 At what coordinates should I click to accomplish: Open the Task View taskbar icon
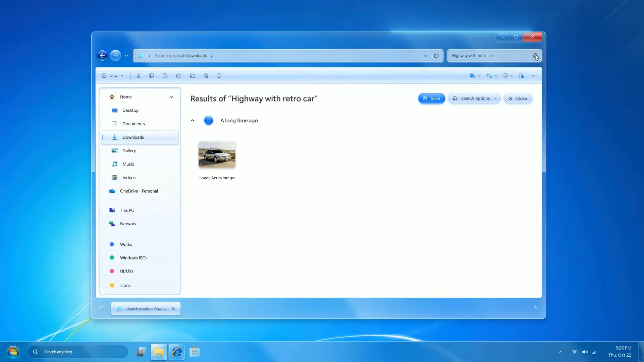tap(141, 352)
